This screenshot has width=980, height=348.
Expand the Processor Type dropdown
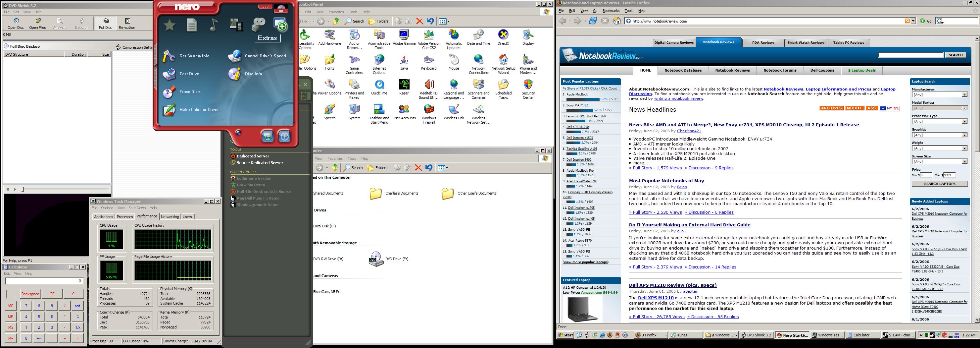pos(964,121)
